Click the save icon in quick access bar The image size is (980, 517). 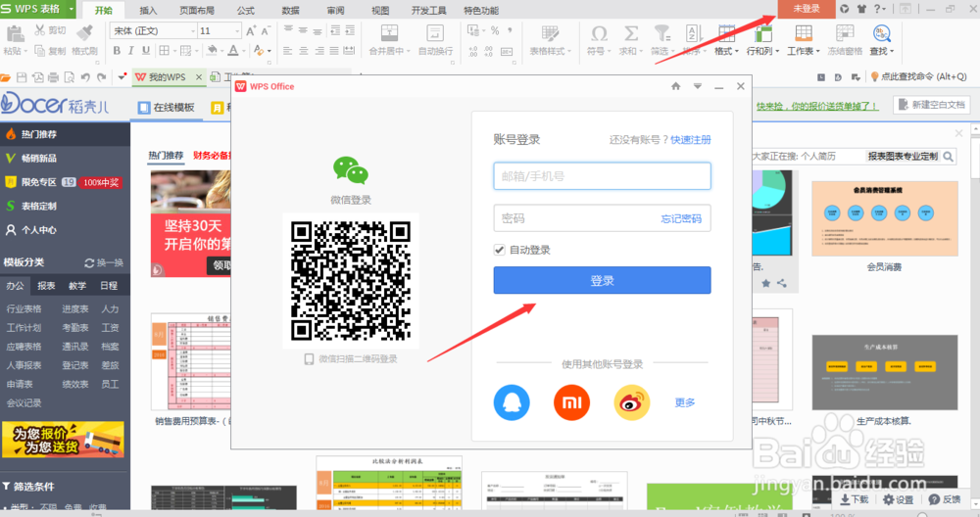pos(22,77)
